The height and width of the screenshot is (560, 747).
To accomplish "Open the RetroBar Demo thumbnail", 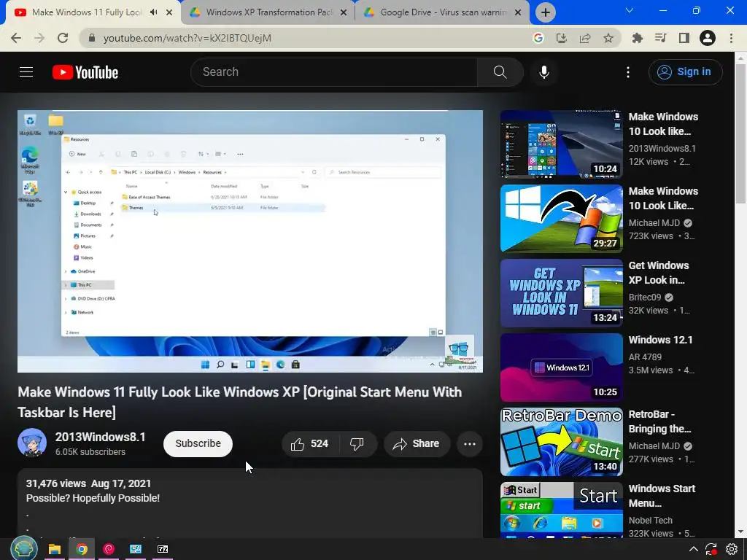I will coord(561,441).
